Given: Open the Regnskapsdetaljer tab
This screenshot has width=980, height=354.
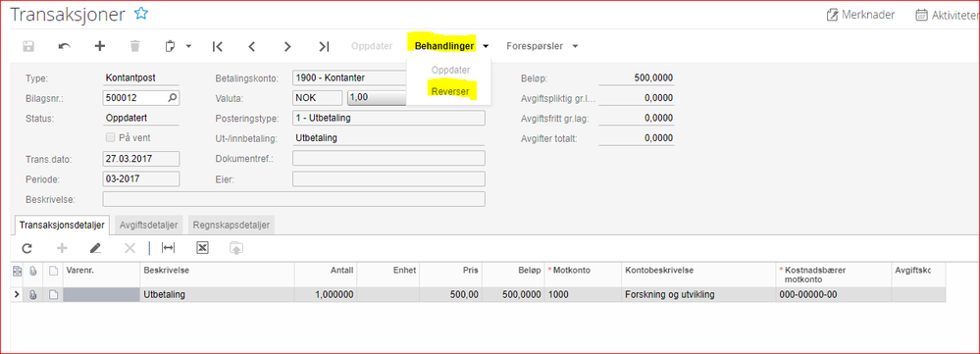Looking at the screenshot, I should tap(232, 225).
